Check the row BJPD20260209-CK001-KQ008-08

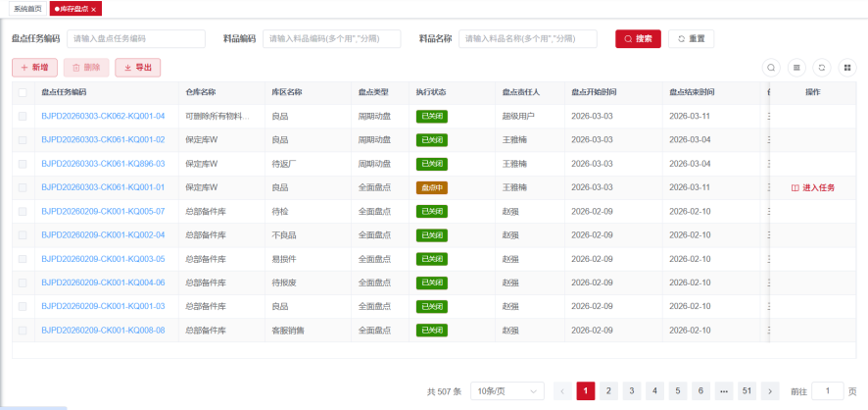(23, 331)
